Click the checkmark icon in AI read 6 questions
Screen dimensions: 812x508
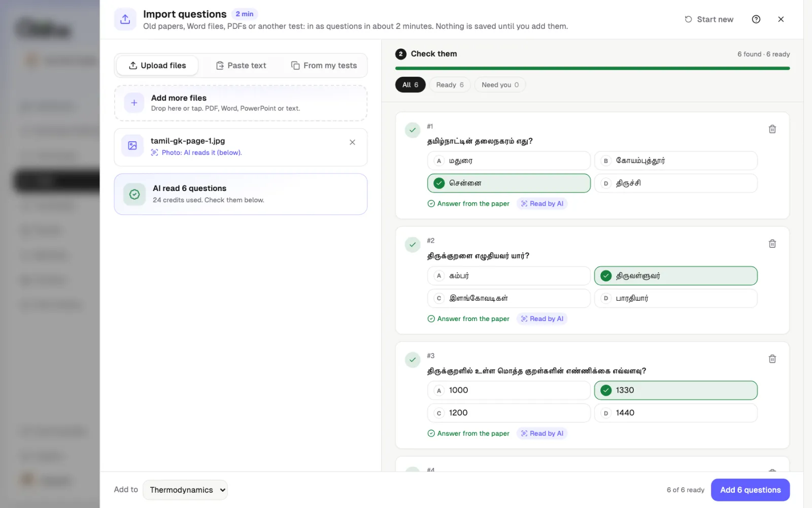click(134, 194)
